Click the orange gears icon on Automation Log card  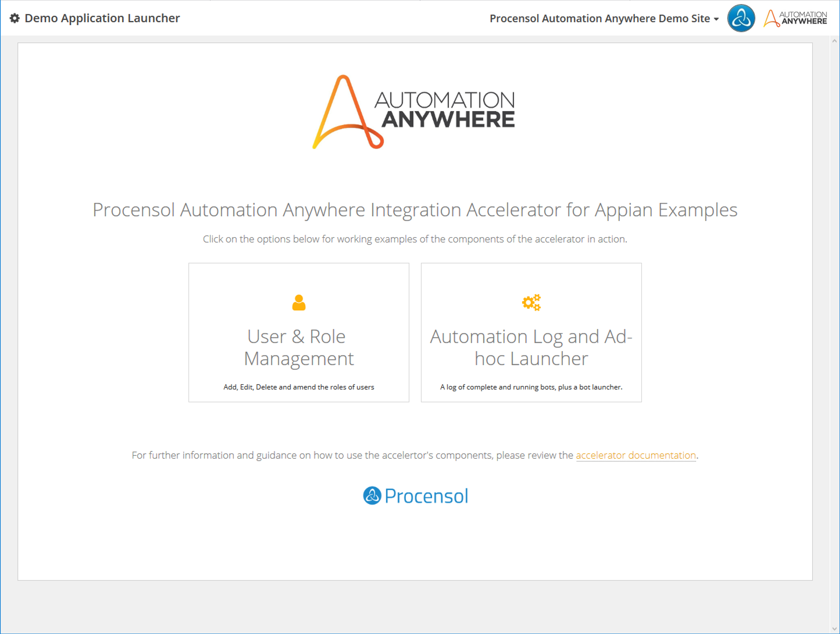click(x=531, y=303)
